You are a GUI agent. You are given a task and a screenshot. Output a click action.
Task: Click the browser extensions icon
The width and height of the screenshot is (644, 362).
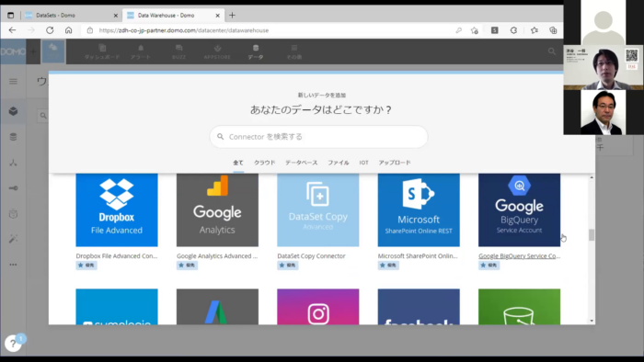click(x=513, y=30)
